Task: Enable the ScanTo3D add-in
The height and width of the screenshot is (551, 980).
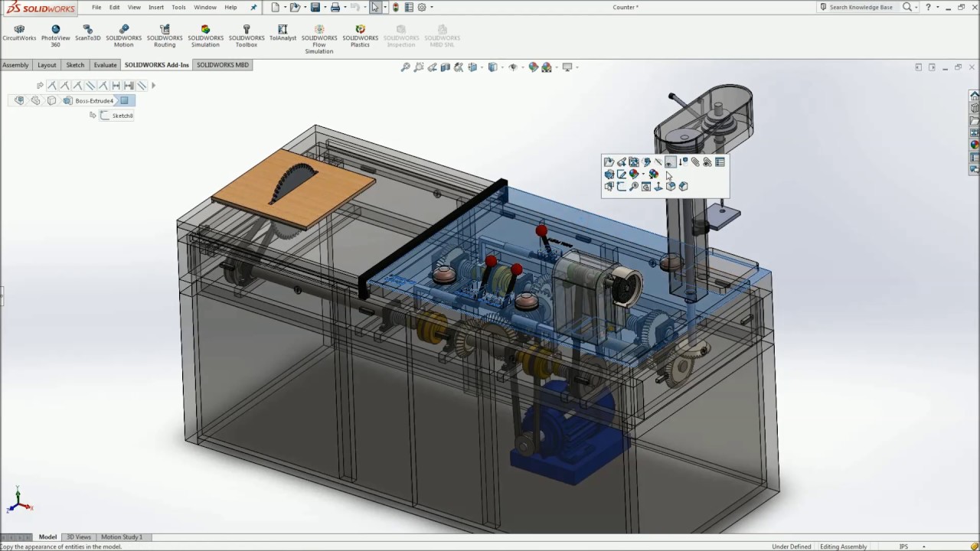Action: pyautogui.click(x=88, y=33)
